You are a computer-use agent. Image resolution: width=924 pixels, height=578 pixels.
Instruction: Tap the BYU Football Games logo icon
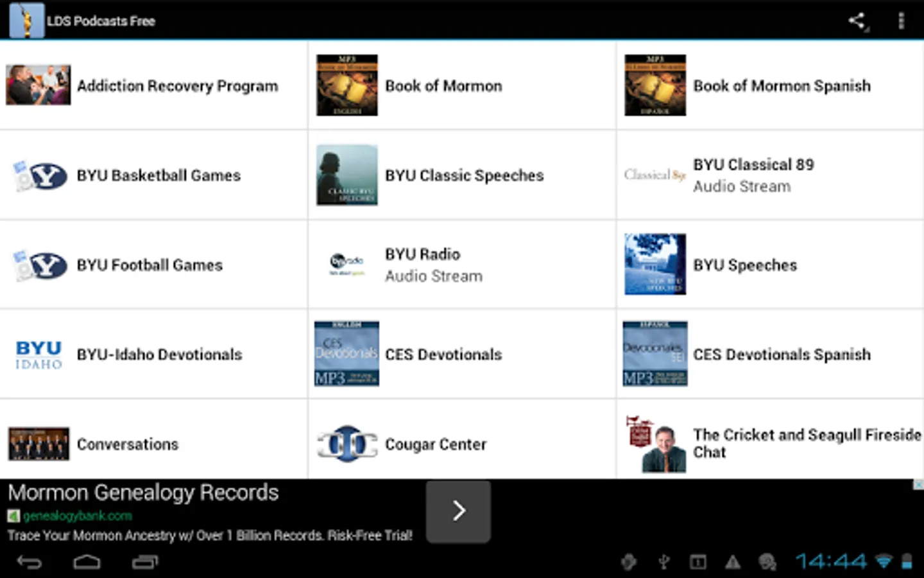[x=39, y=265]
